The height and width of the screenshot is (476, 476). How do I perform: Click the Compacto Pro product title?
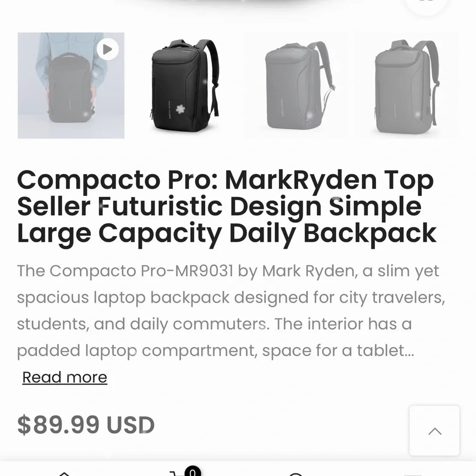226,206
